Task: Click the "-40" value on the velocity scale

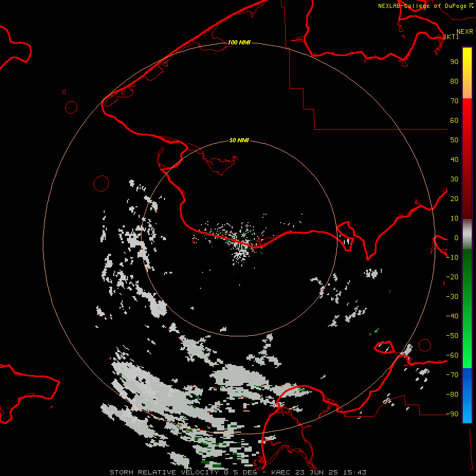Action: coord(452,316)
